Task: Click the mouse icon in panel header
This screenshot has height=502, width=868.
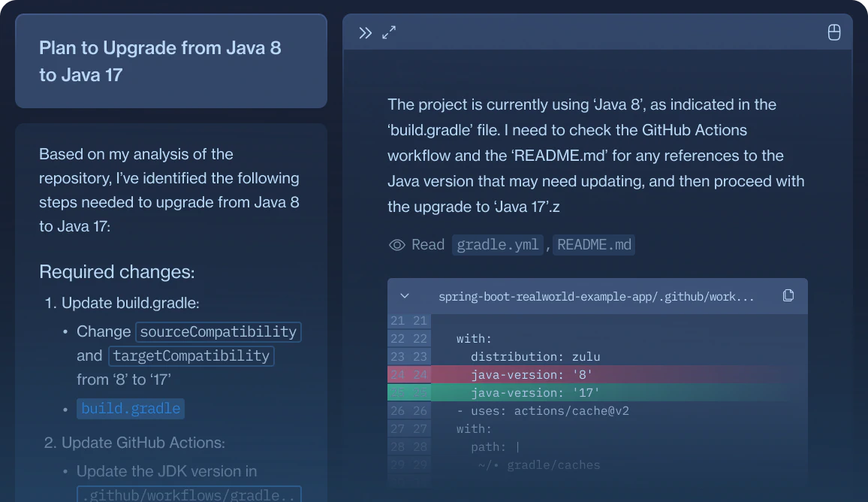Action: click(x=833, y=33)
